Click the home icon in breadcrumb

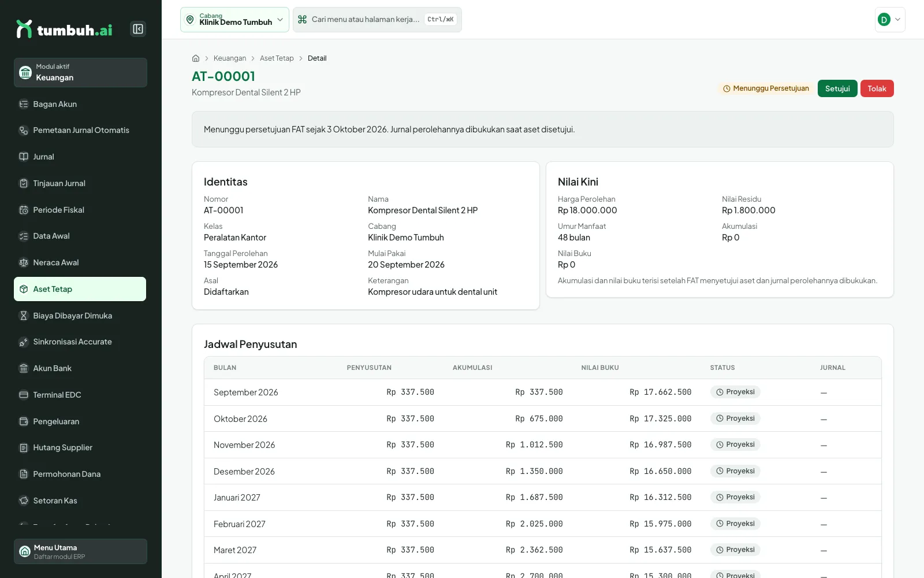(x=196, y=58)
